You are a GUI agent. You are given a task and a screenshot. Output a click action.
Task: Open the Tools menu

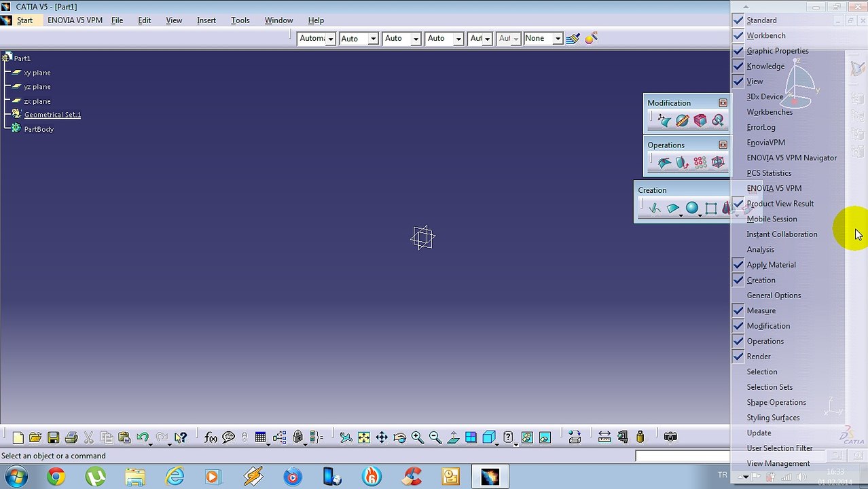pos(240,20)
